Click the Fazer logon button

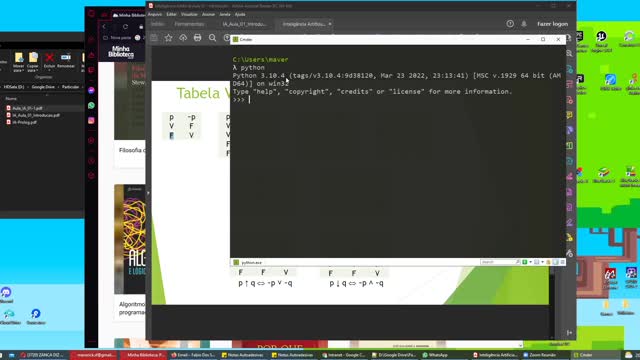[x=552, y=24]
